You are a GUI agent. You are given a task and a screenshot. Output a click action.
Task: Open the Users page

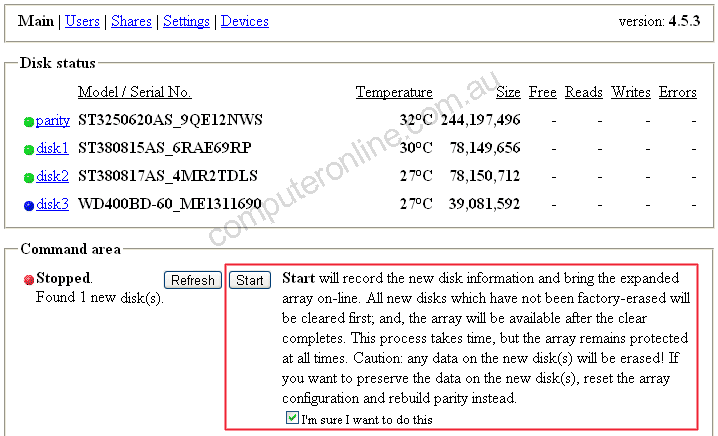[x=82, y=21]
